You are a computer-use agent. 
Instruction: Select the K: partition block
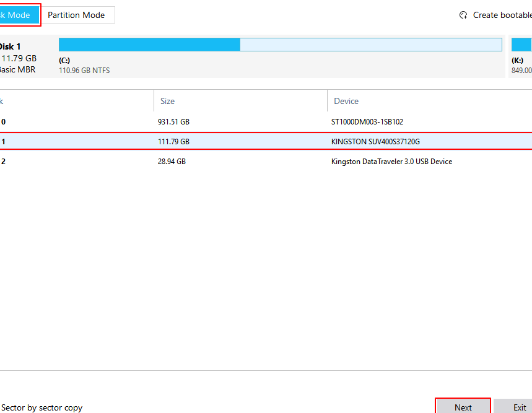click(522, 45)
